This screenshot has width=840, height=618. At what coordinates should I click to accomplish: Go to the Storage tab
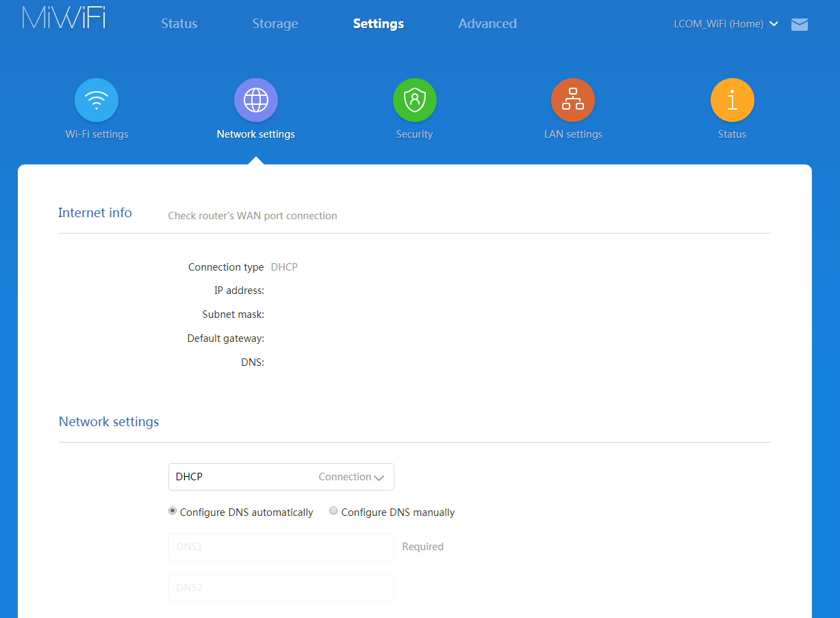(275, 24)
